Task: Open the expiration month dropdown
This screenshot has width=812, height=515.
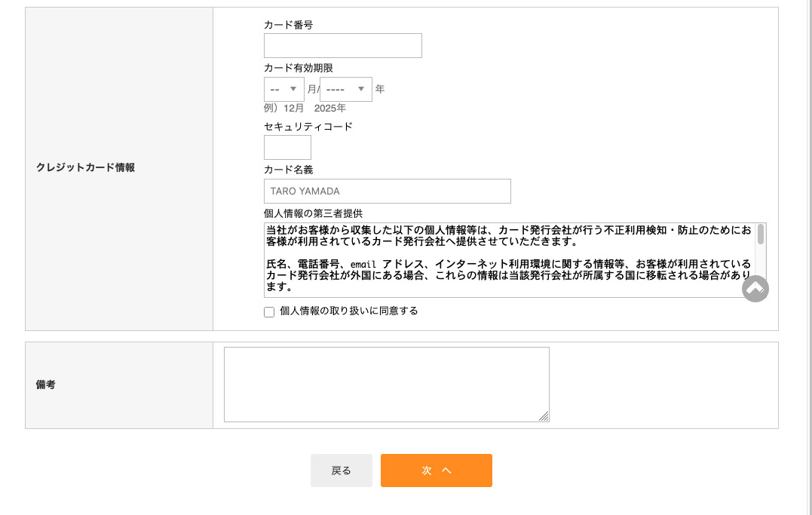Action: click(x=284, y=89)
